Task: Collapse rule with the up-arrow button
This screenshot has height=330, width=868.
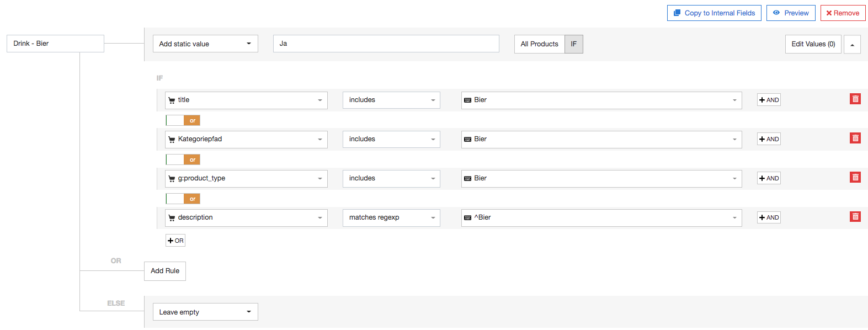Action: tap(852, 44)
